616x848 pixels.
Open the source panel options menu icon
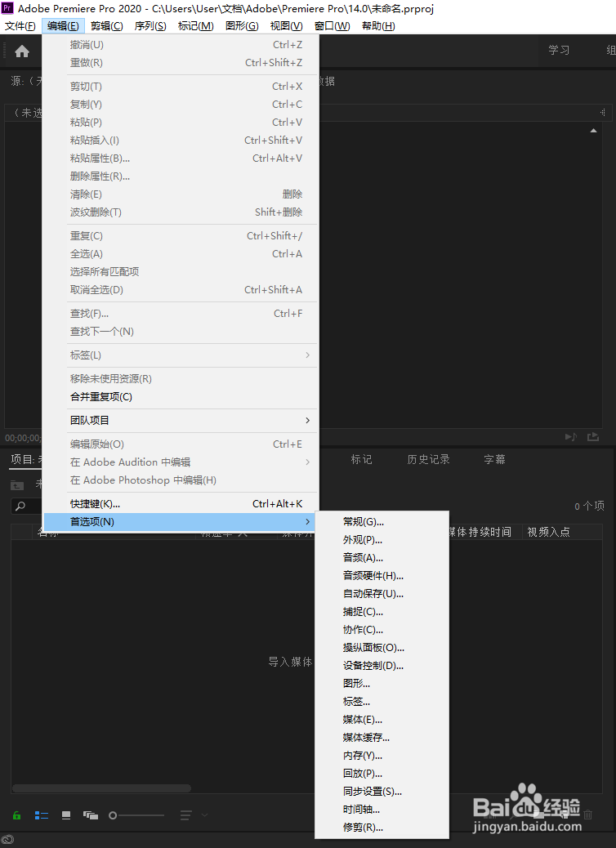(602, 113)
